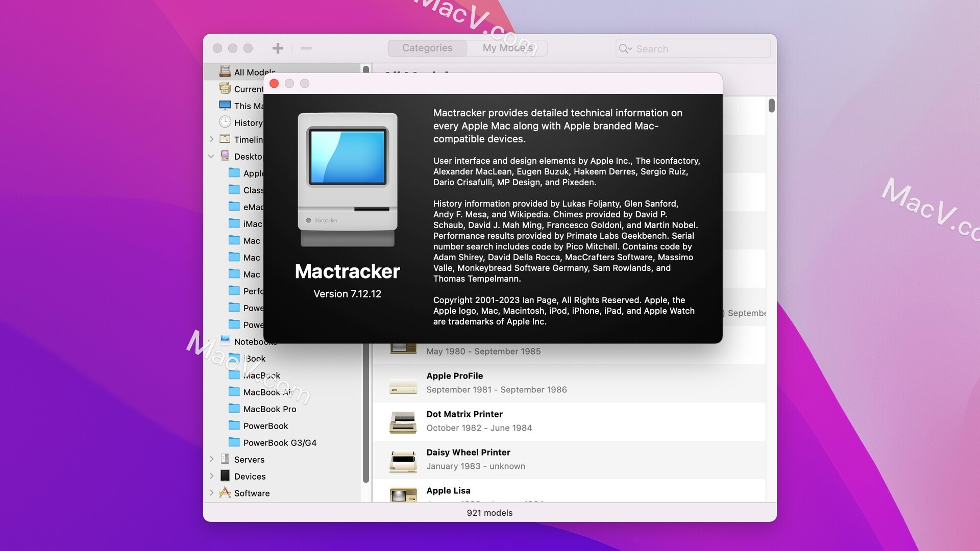
Task: Expand the Servers category
Action: tap(211, 459)
